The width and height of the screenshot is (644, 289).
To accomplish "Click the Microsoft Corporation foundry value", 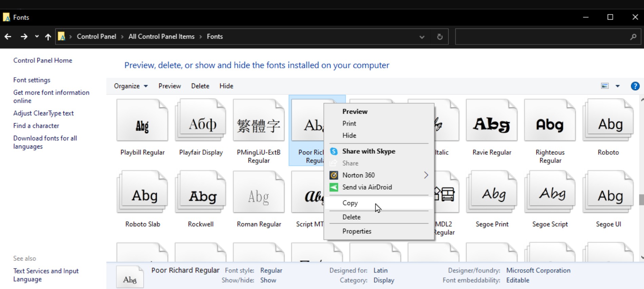I will point(538,271).
